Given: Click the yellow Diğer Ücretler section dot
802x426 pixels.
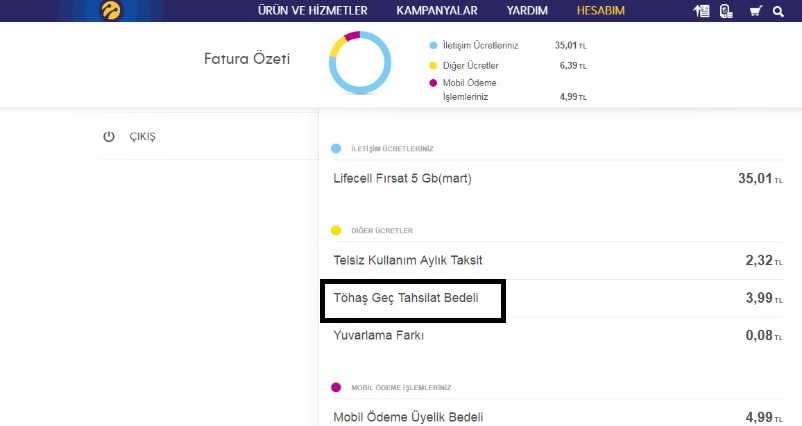Looking at the screenshot, I should [x=337, y=231].
